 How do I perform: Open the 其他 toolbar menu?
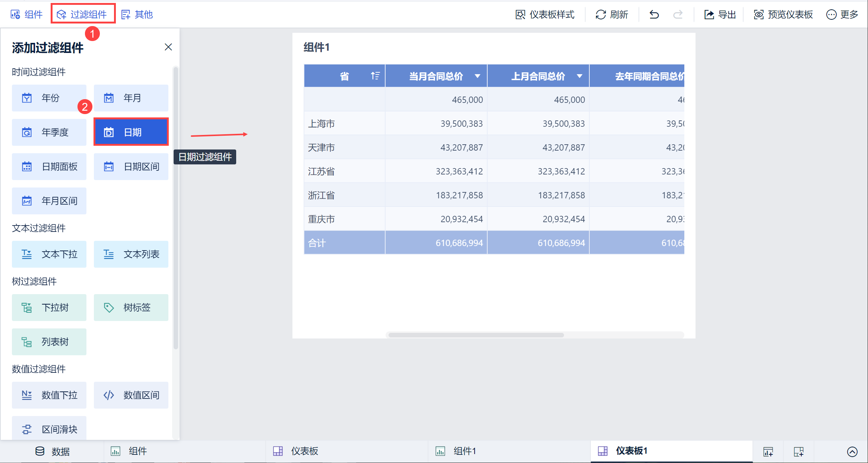click(137, 15)
